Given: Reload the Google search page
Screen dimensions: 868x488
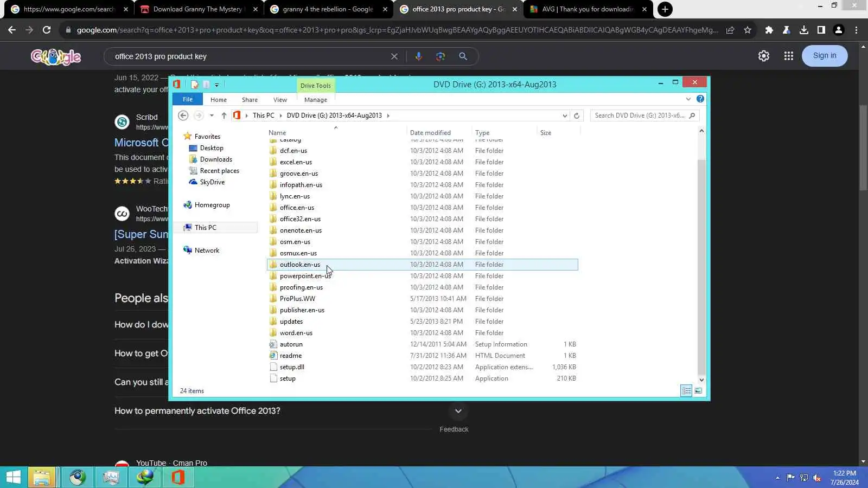Looking at the screenshot, I should (x=47, y=30).
